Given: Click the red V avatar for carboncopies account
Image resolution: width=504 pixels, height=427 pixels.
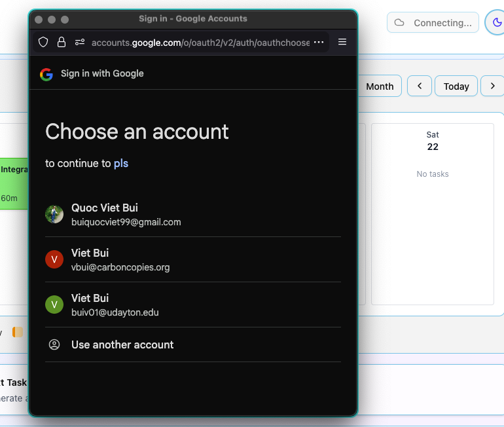Looking at the screenshot, I should click(x=54, y=259).
